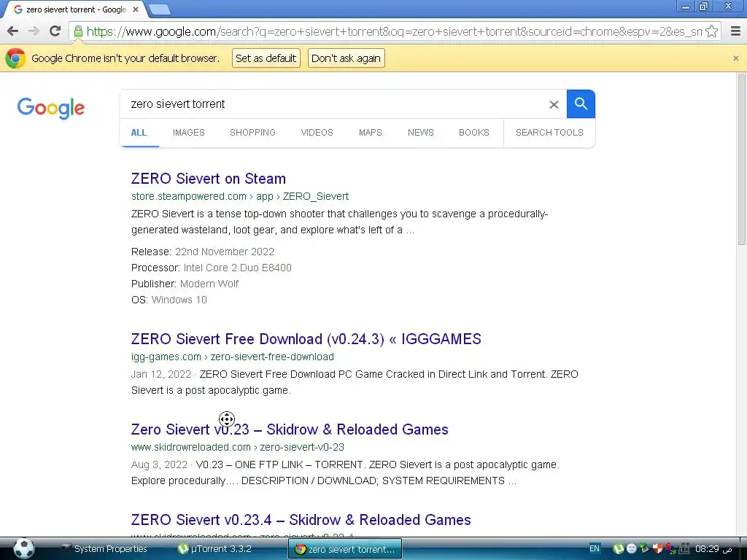Viewport: 747px width, 560px height.
Task: Click the network monitor tray icon
Action: [684, 548]
